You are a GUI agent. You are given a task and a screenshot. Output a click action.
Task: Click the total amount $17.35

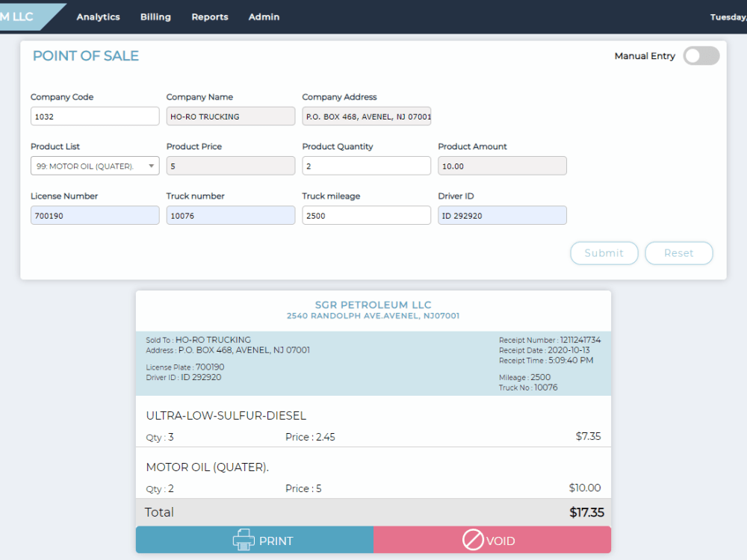coord(586,512)
